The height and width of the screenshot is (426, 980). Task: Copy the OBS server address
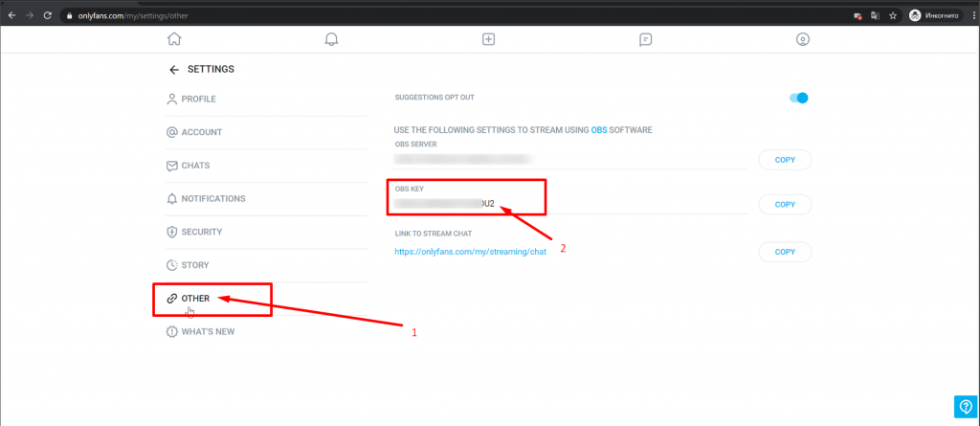(785, 160)
